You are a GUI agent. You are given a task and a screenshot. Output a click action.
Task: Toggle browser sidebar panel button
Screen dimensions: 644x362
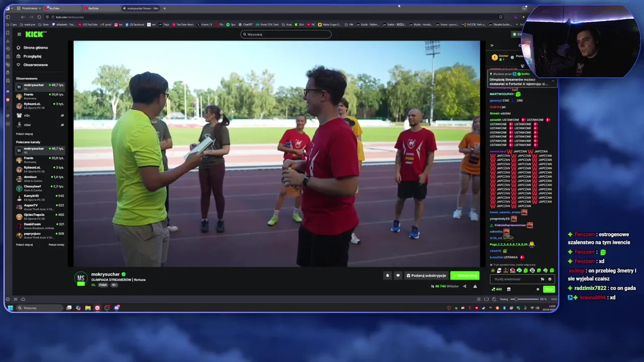[x=8, y=17]
